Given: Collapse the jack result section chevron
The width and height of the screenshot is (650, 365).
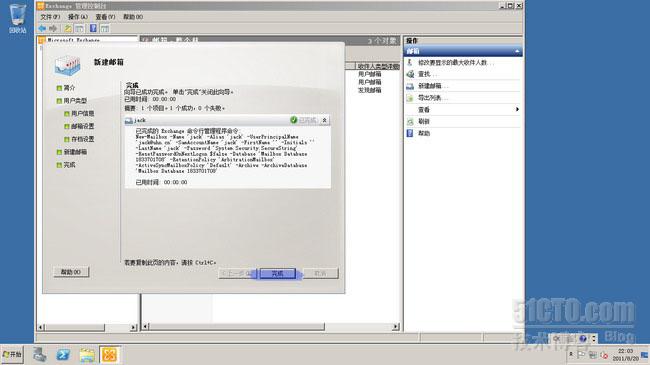Looking at the screenshot, I should (x=325, y=120).
